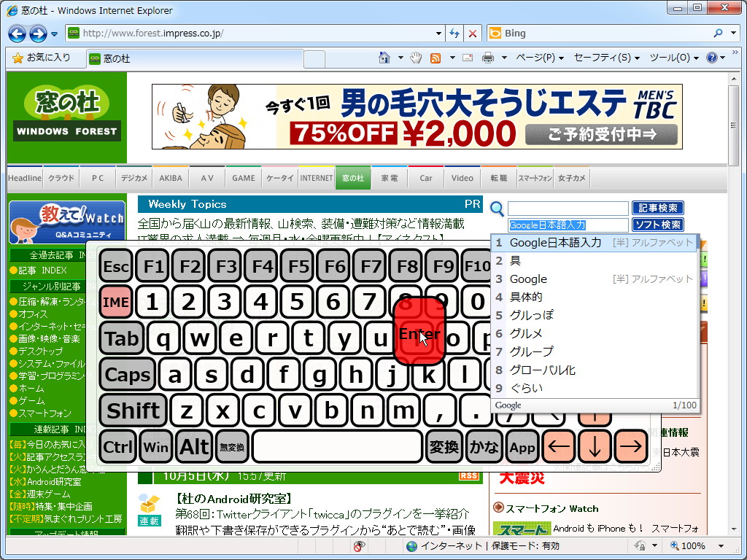The width and height of the screenshot is (747, 560).
Task: Toggle the IME key on the virtual keyboard
Action: (x=117, y=301)
